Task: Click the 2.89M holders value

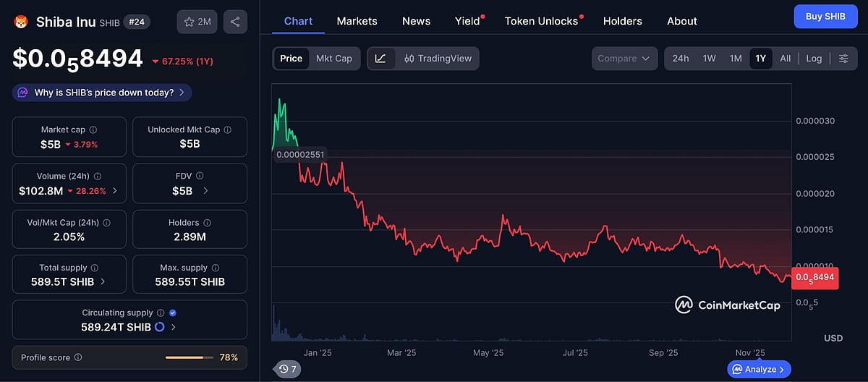Action: pyautogui.click(x=190, y=237)
